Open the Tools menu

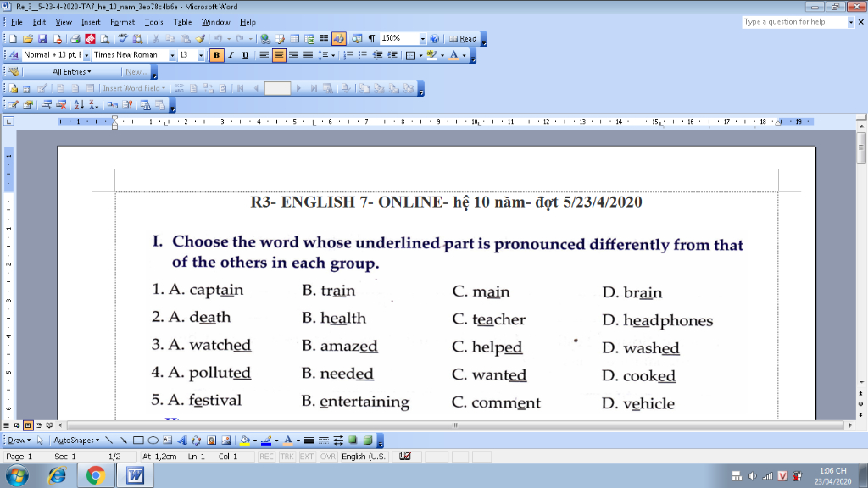154,22
